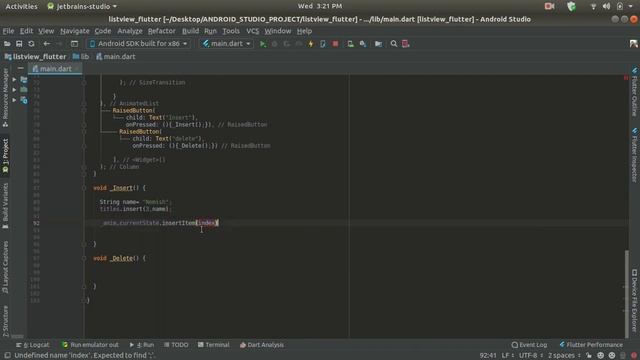Open the main.dart run configuration dropdown

(x=227, y=44)
